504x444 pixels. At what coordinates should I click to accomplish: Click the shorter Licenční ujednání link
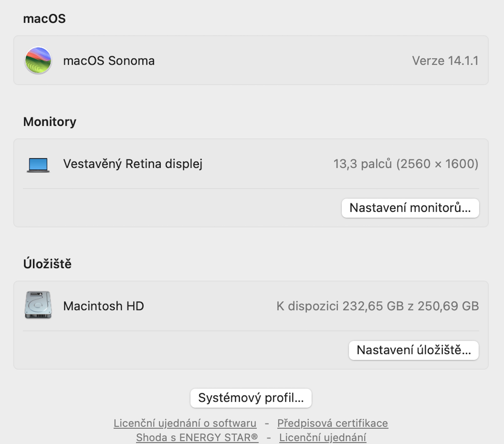point(323,437)
